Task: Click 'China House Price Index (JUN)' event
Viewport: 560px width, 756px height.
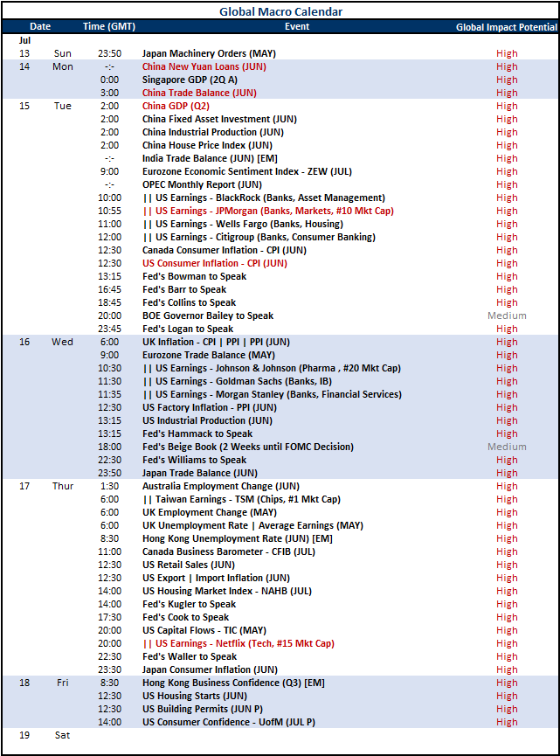Action: tap(207, 145)
